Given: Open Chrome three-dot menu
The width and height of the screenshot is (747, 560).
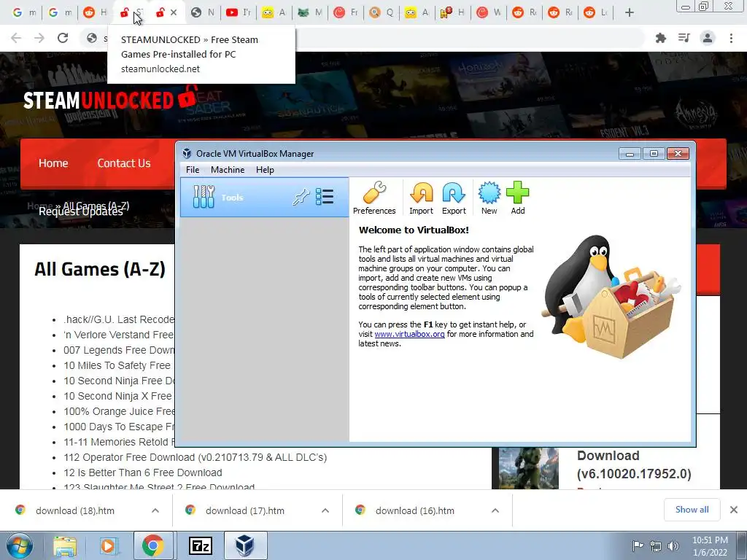Looking at the screenshot, I should tap(731, 38).
